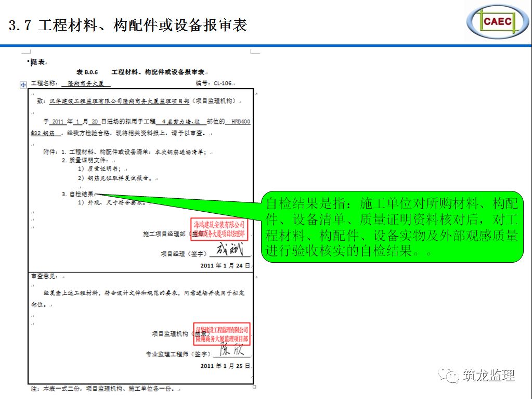Click the 3. 自检结果 attachment item
The width and height of the screenshot is (532, 399).
tap(78, 194)
